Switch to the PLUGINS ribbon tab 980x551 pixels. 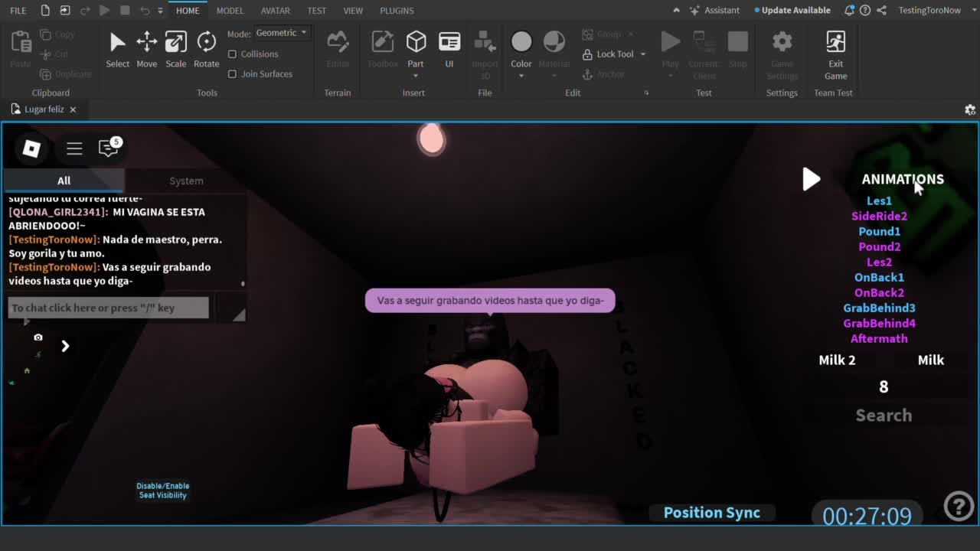(x=397, y=10)
